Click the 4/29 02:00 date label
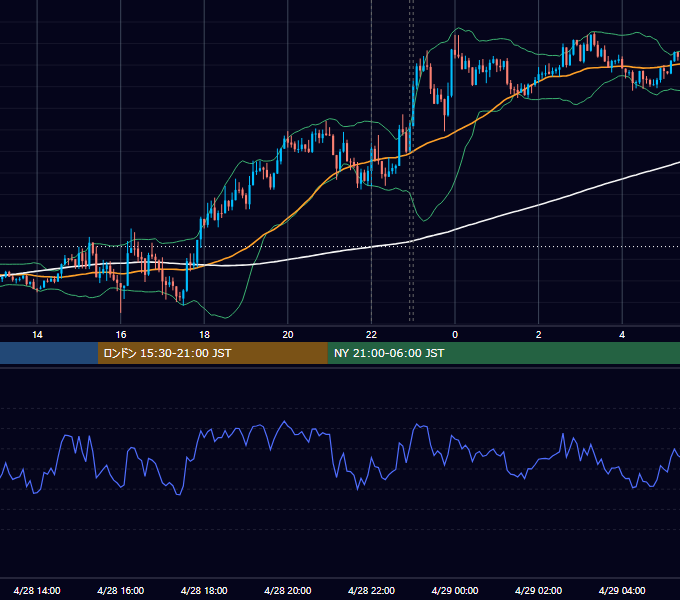The image size is (680, 600). tap(538, 590)
